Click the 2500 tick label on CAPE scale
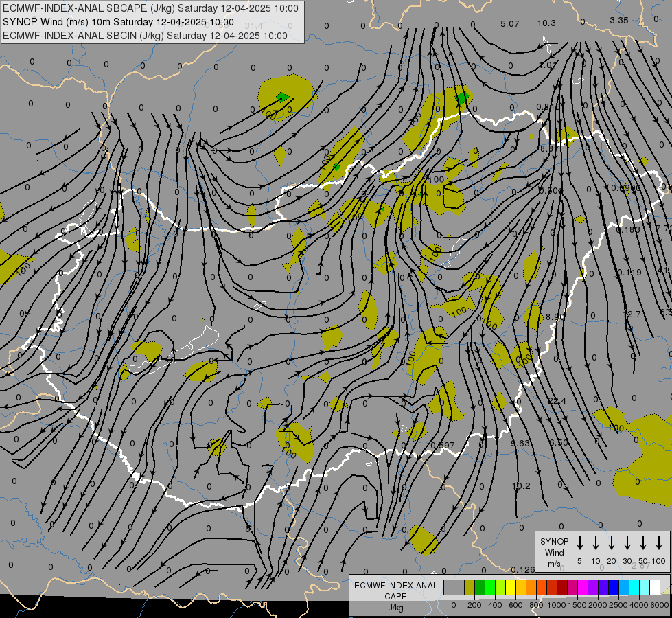 tap(618, 605)
